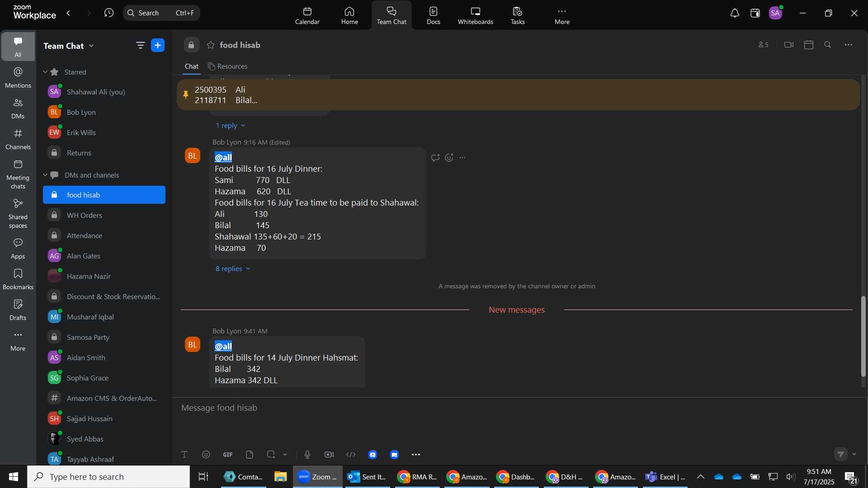Open Drafts in the left sidebar
Screen dimensions: 868x488
pos(18,310)
